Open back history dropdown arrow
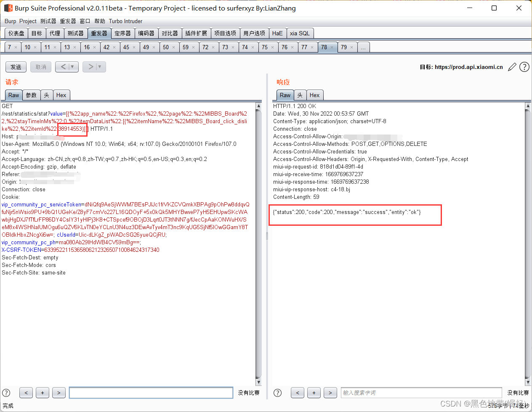The height and width of the screenshot is (412, 532). click(72, 66)
